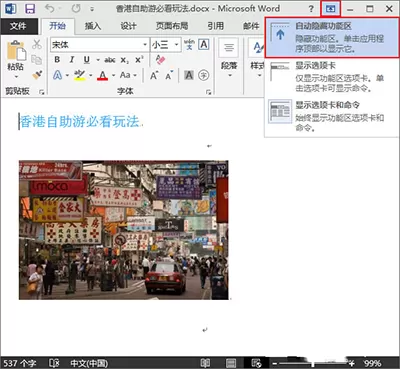Open the highlight color dropdown arrow
Viewport: 400px width, 369px height.
pos(90,76)
